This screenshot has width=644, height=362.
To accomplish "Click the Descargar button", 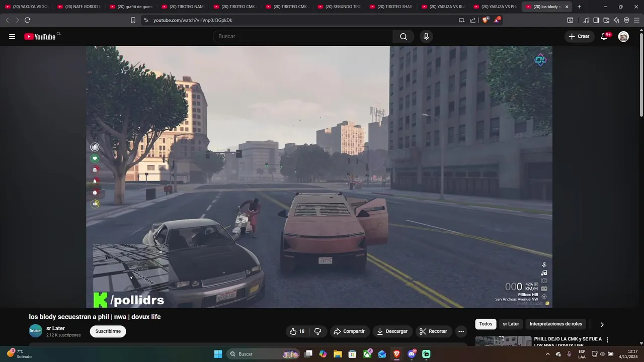I will [392, 331].
